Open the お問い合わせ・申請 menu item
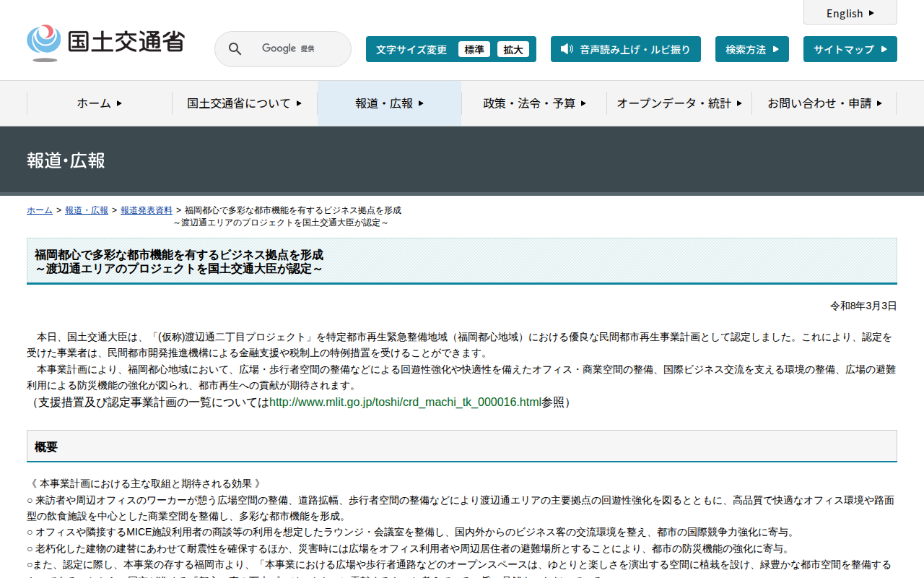 click(x=824, y=103)
